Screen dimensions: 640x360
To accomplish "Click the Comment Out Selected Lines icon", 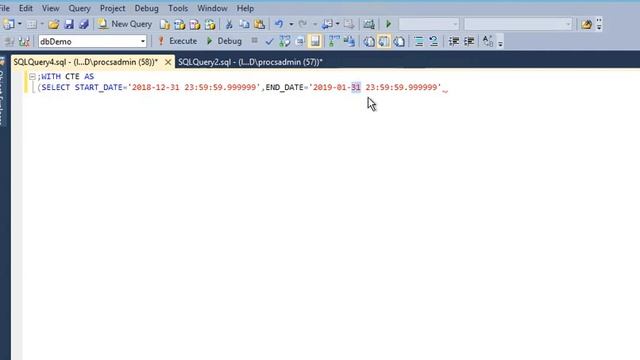I will [x=418, y=41].
